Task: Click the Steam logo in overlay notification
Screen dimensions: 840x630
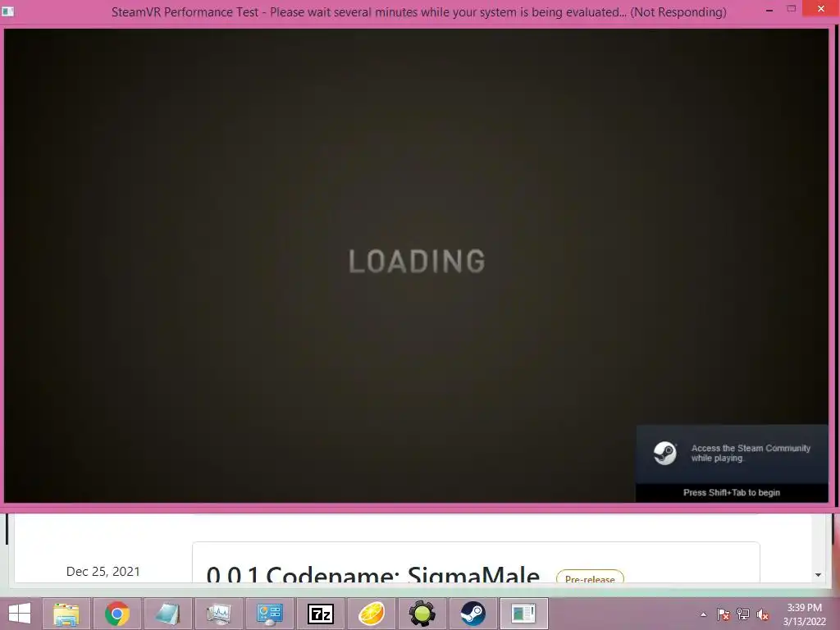Action: point(664,453)
